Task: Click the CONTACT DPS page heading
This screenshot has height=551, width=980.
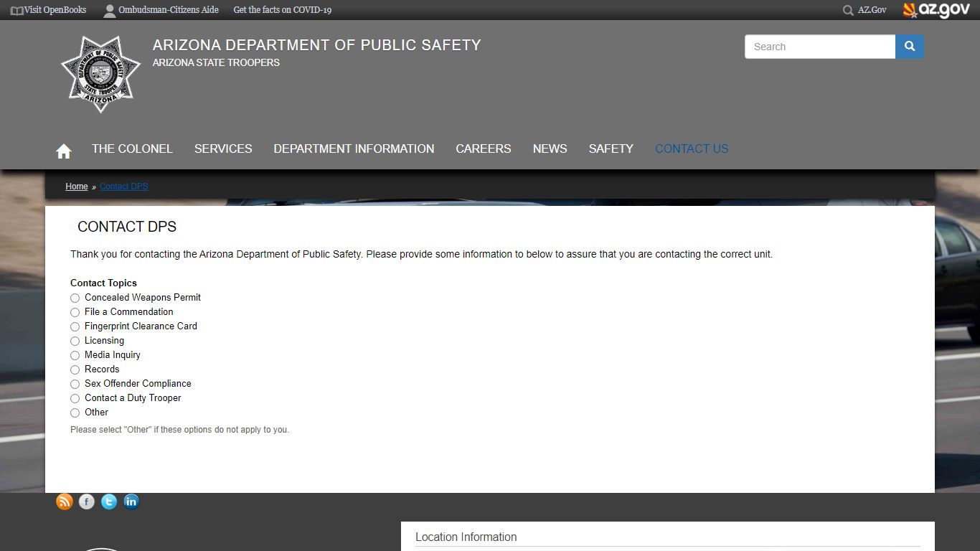Action: click(x=127, y=227)
